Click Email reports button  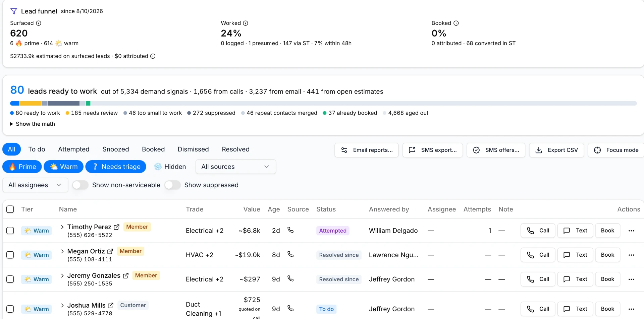367,150
